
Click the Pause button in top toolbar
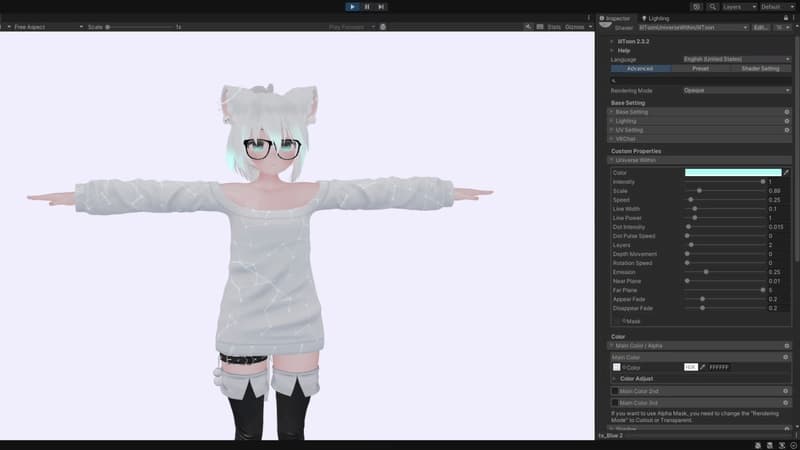(x=366, y=6)
